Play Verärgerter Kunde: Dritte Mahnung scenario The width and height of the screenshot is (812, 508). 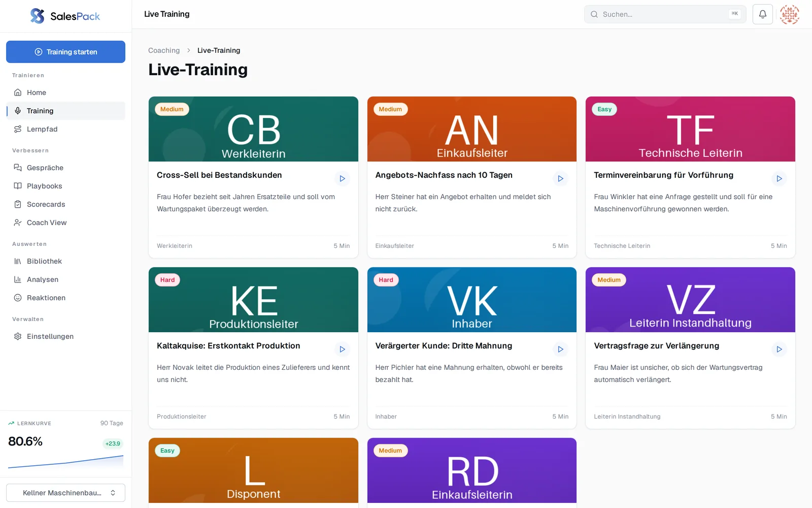pyautogui.click(x=561, y=349)
